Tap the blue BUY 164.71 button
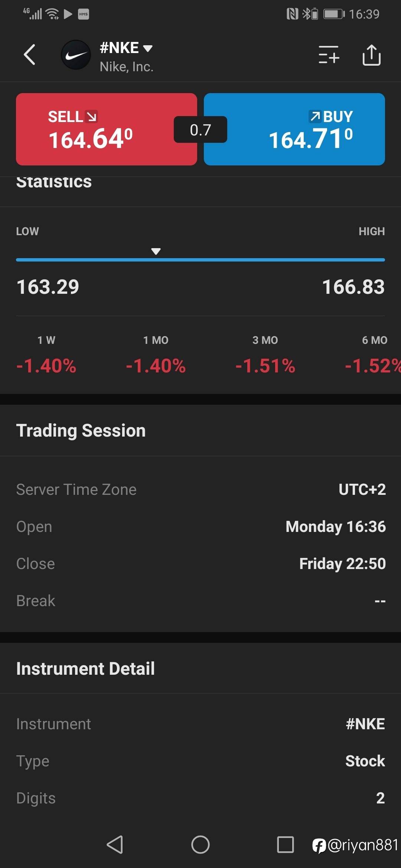 click(294, 129)
